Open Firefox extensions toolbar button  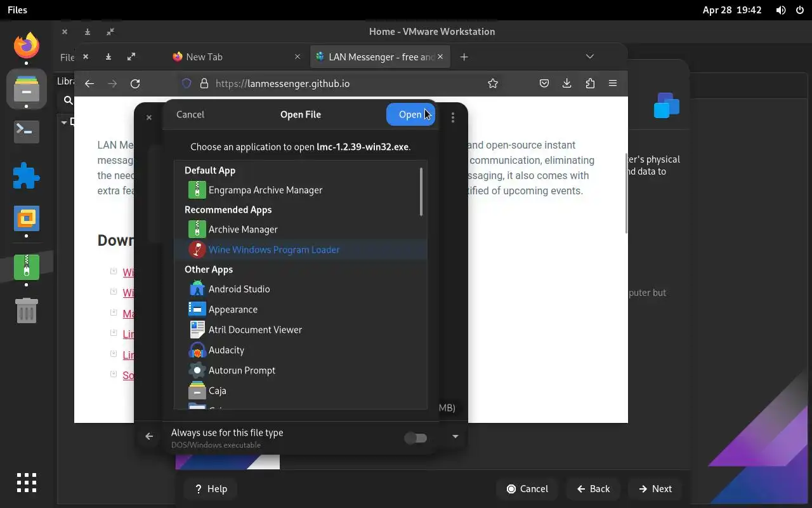[590, 83]
